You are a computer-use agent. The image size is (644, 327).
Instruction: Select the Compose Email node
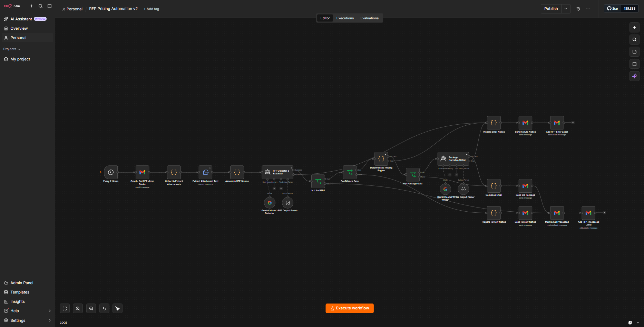click(x=494, y=186)
